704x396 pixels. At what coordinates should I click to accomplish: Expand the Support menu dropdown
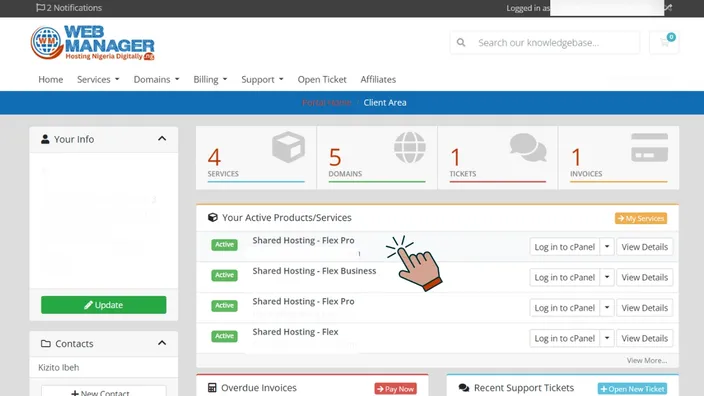pos(262,79)
